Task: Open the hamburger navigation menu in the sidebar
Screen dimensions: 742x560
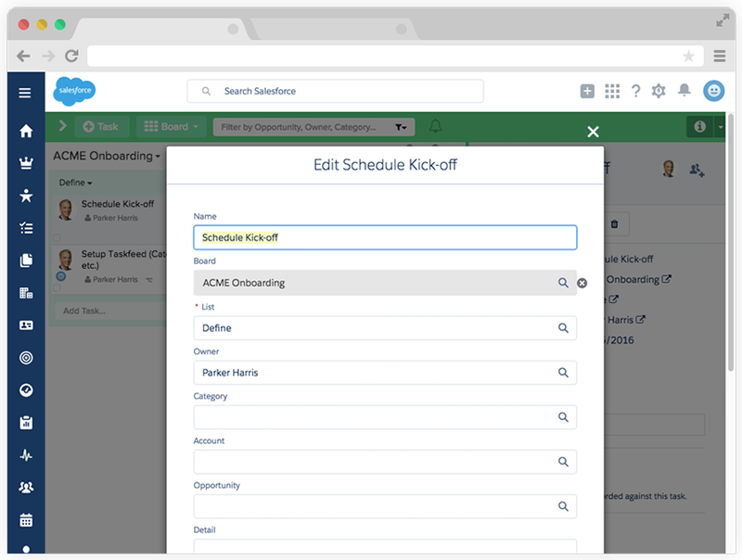Action: click(x=25, y=93)
